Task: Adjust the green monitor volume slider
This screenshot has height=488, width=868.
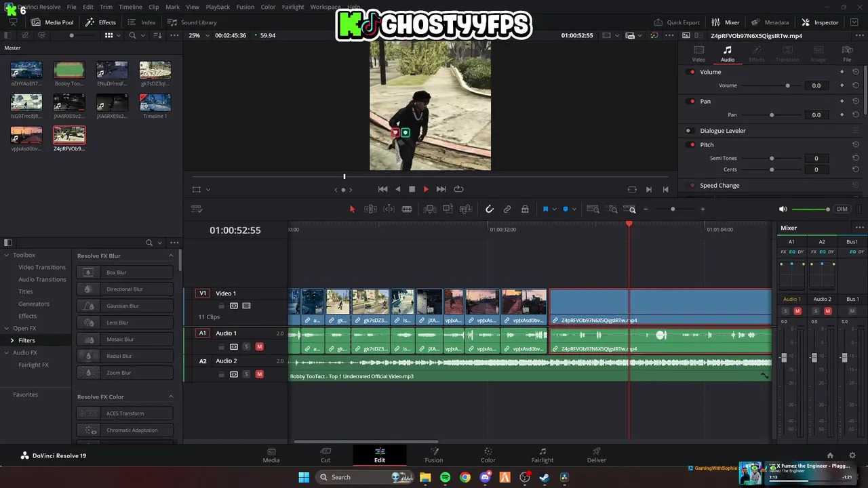Action: (x=811, y=209)
